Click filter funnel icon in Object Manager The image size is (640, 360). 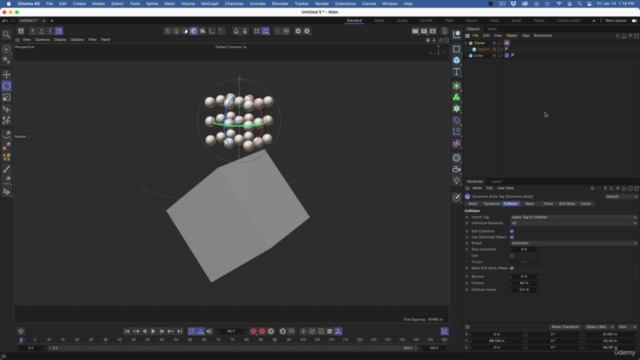coord(630,36)
